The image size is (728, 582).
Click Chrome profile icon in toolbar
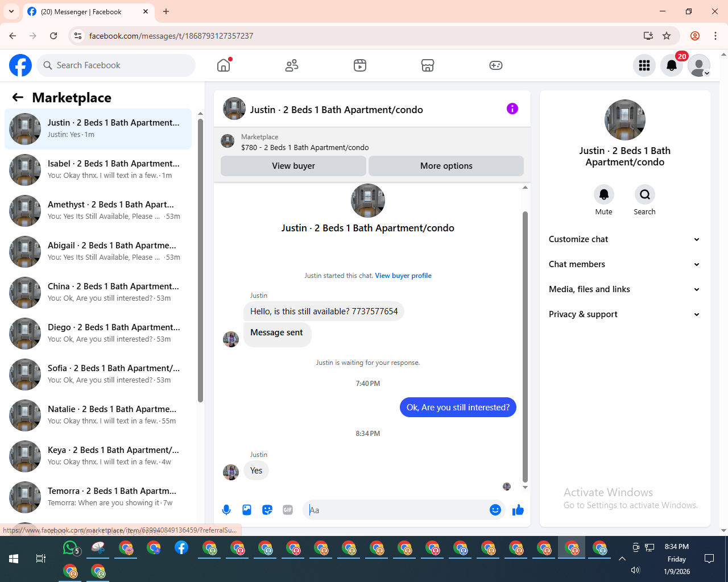pyautogui.click(x=695, y=36)
